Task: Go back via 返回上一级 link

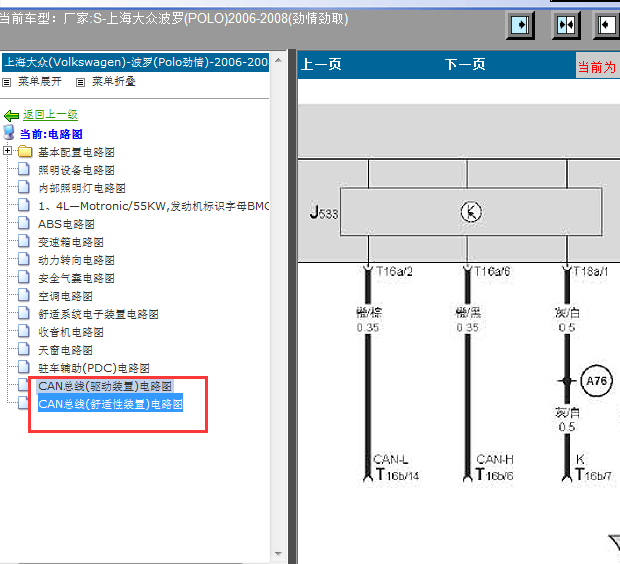Action: pos(50,115)
